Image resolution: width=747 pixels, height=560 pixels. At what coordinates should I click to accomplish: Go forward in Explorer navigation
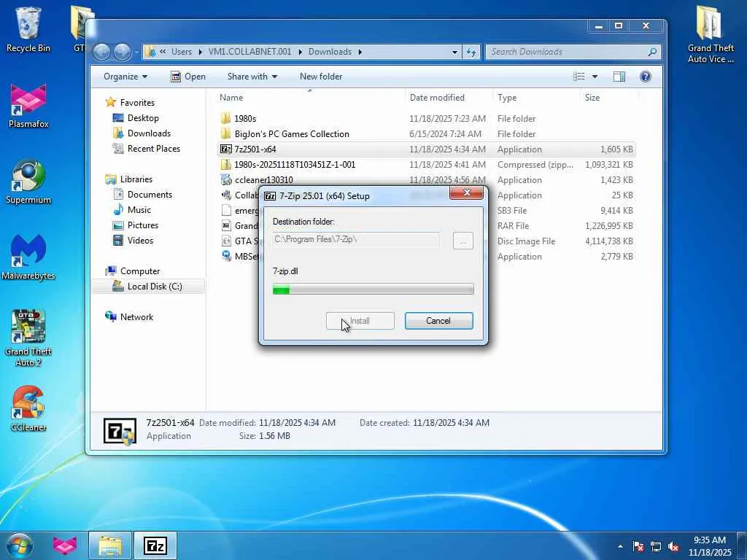122,52
